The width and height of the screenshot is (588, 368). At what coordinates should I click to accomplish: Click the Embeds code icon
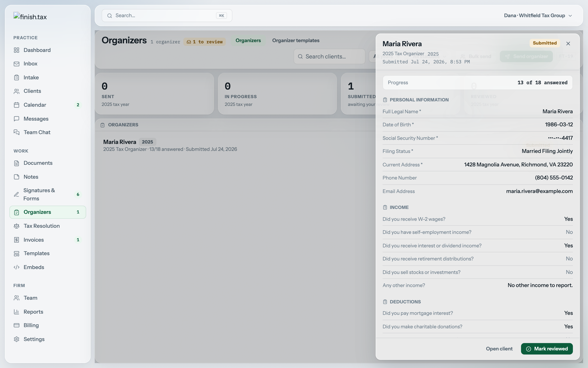(x=17, y=267)
